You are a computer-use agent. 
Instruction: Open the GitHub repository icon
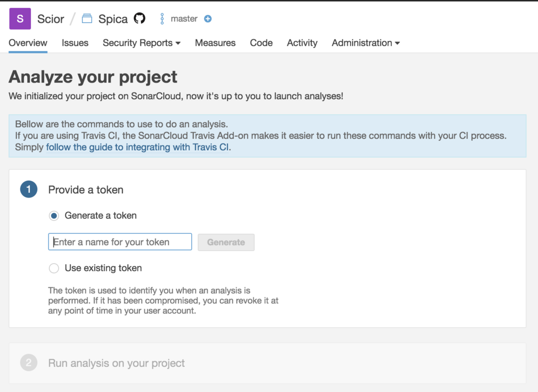click(x=140, y=18)
